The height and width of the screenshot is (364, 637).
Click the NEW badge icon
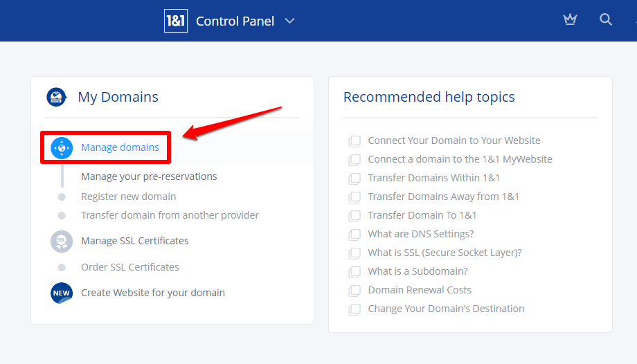(x=62, y=293)
